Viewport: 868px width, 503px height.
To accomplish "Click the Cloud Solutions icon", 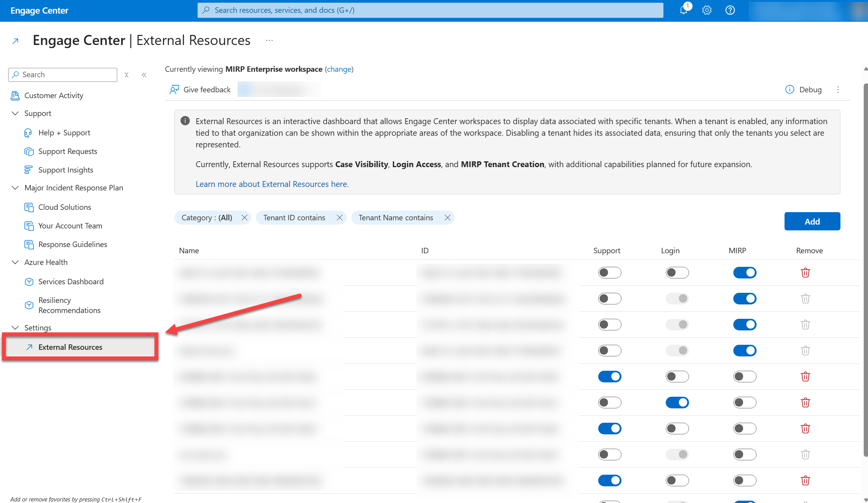I will [29, 207].
